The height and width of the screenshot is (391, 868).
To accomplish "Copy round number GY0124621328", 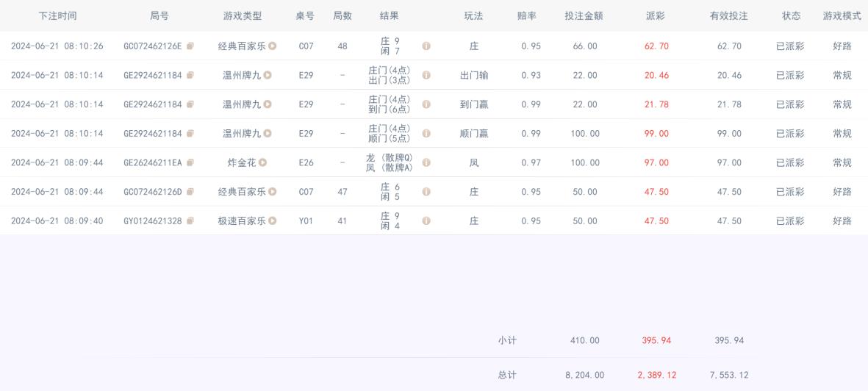I will point(190,220).
